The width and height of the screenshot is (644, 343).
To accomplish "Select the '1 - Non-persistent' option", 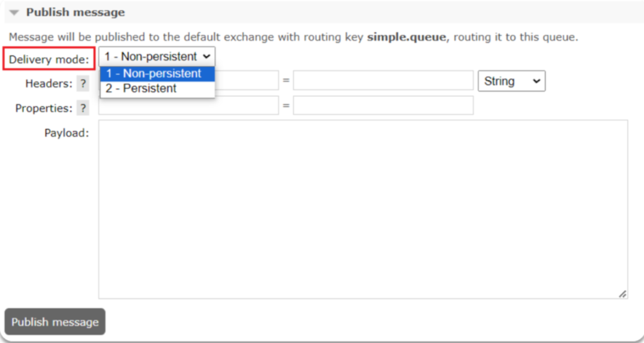I will coord(157,74).
